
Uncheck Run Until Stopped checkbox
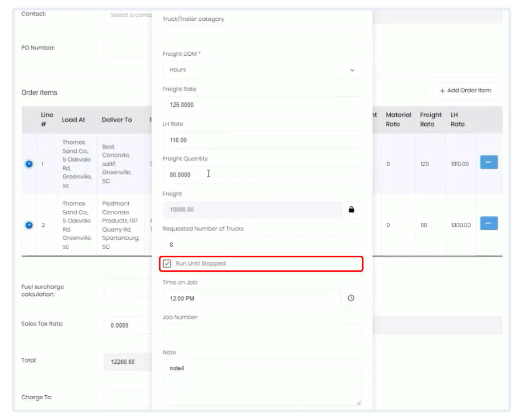pyautogui.click(x=167, y=263)
